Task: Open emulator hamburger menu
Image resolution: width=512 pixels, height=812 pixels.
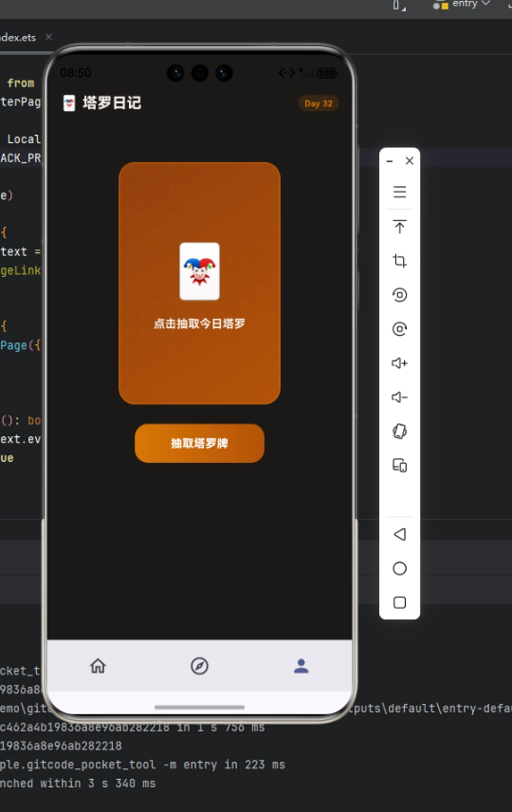Action: pyautogui.click(x=400, y=193)
